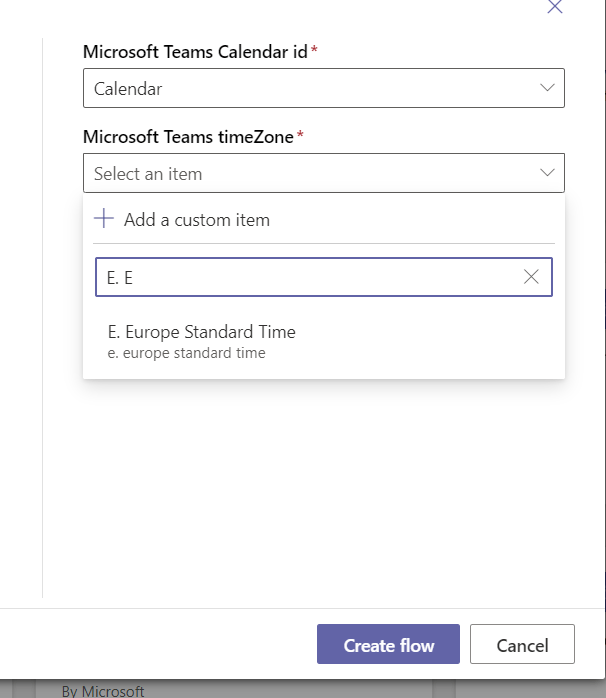This screenshot has width=606, height=698.
Task: Click the 'Microsoft Teams timeZone' label
Action: point(188,137)
